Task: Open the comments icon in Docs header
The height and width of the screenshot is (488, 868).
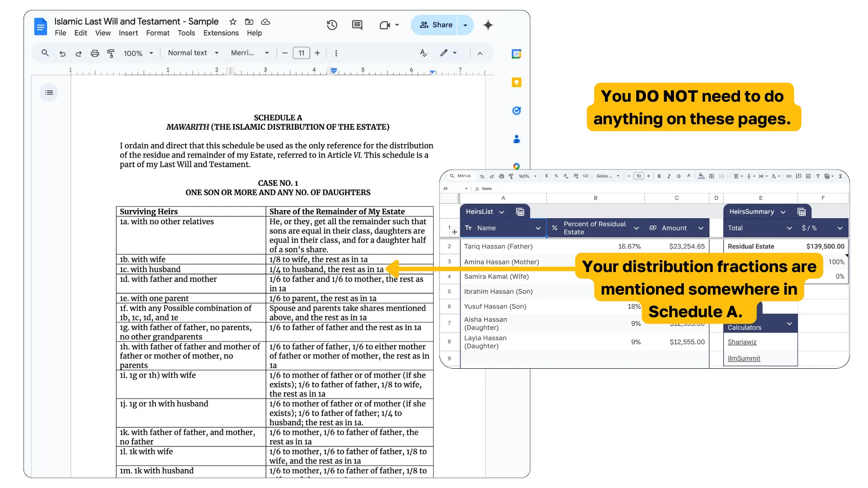Action: point(357,25)
